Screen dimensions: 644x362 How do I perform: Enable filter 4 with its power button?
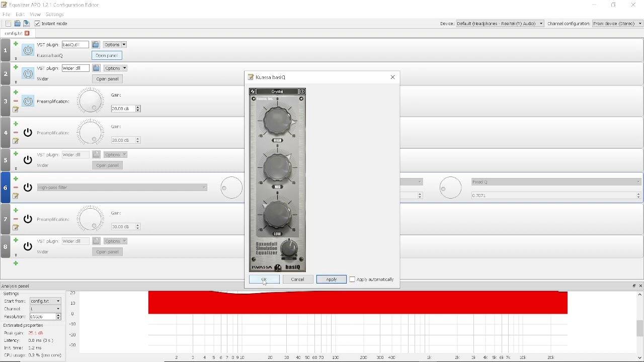coord(28,133)
